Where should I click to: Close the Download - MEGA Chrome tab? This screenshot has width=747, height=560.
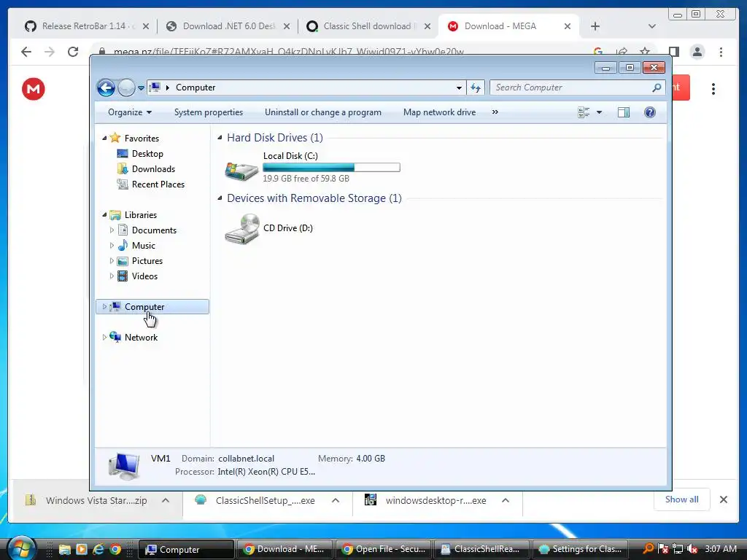point(568,26)
